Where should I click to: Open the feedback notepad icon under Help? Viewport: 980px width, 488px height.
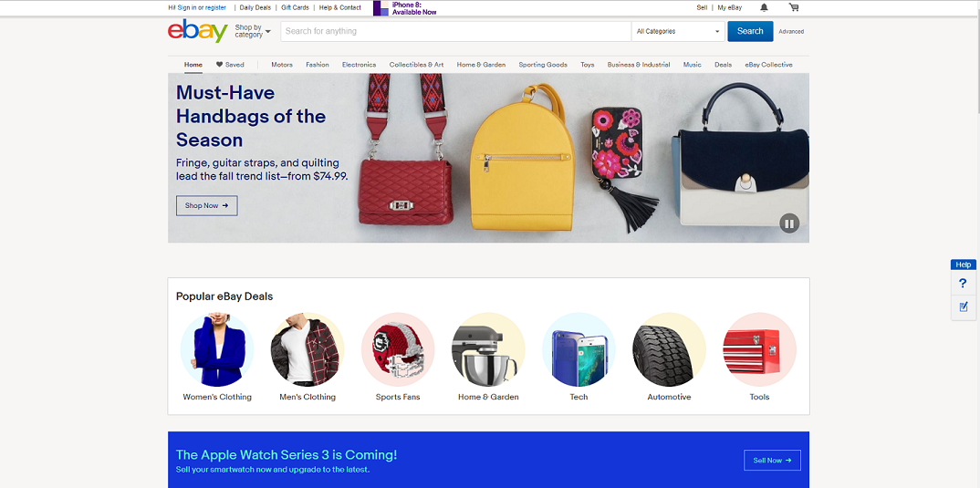click(x=964, y=306)
